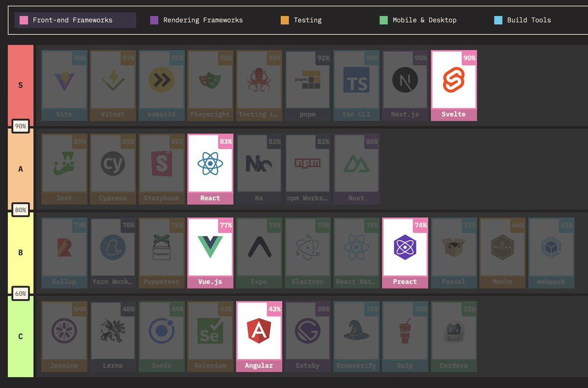Click the Testing Library octopus logo

coord(259,80)
